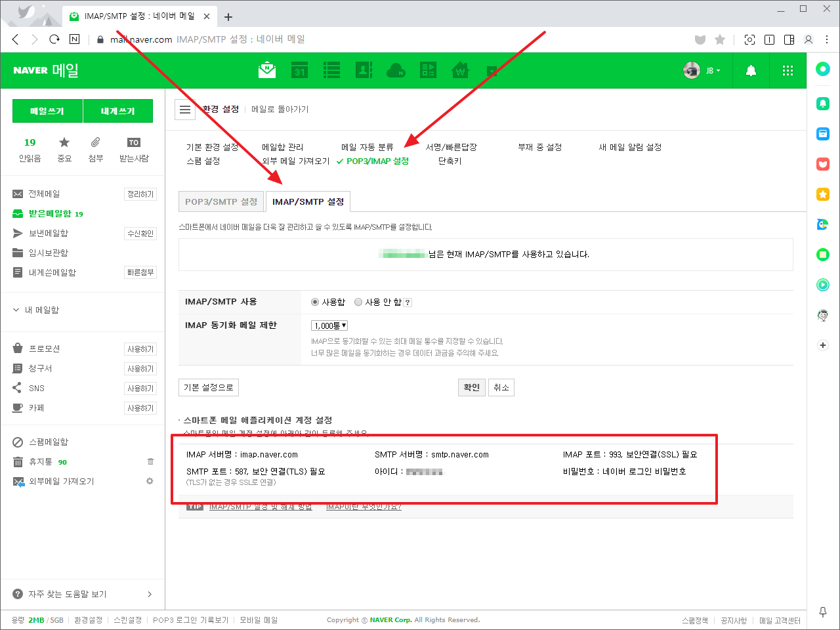Screen dimensions: 840x630
Task: Open the Naver cloud icon in header
Action: point(396,70)
